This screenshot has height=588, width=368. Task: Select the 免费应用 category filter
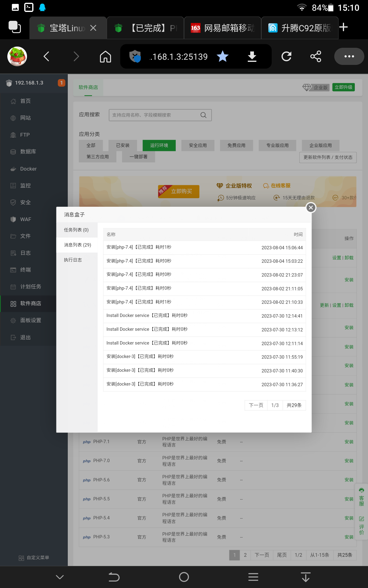pos(236,145)
